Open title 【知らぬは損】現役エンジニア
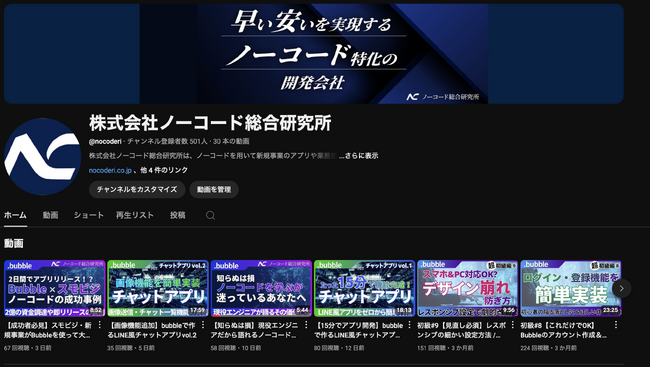Viewport: 650px width, 368px height. tap(254, 330)
